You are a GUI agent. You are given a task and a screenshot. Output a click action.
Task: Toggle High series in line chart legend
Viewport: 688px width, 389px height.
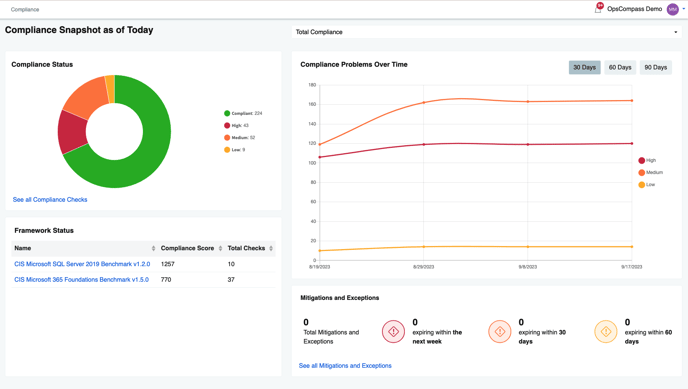click(647, 161)
